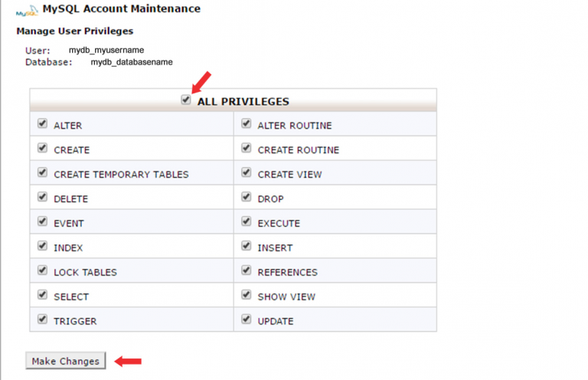Uncheck the ALTER privilege checkbox
588x380 pixels.
pos(41,124)
